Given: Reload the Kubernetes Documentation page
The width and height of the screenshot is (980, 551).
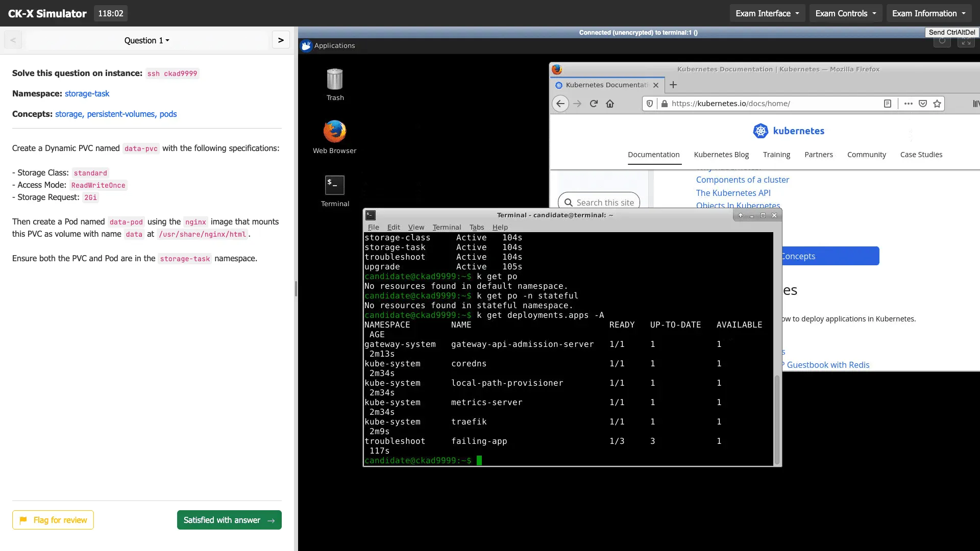Looking at the screenshot, I should [594, 104].
